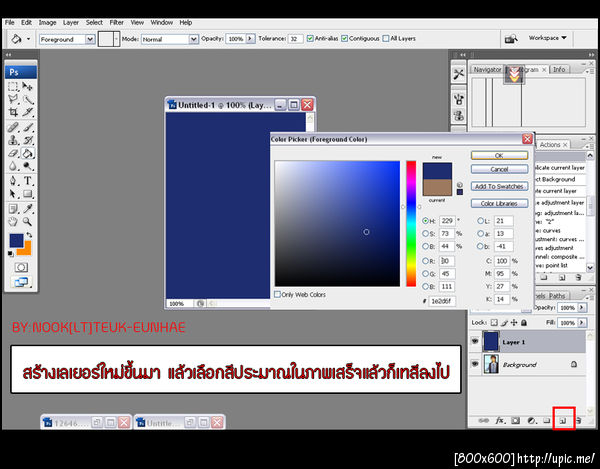600x469 pixels.
Task: Click the Go to Bridge icon
Action: [x=511, y=38]
